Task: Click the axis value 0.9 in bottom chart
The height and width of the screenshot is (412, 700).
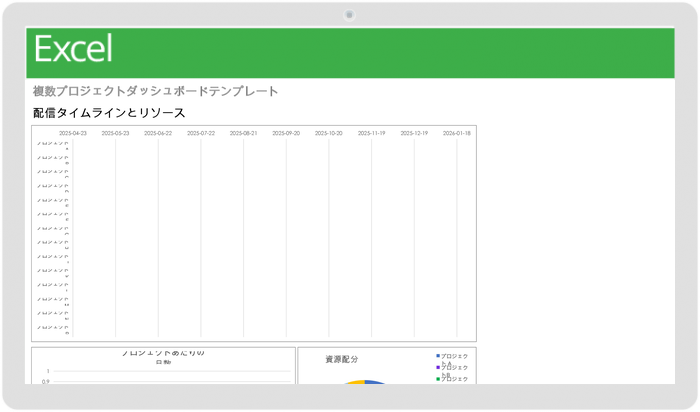Action: [46, 382]
